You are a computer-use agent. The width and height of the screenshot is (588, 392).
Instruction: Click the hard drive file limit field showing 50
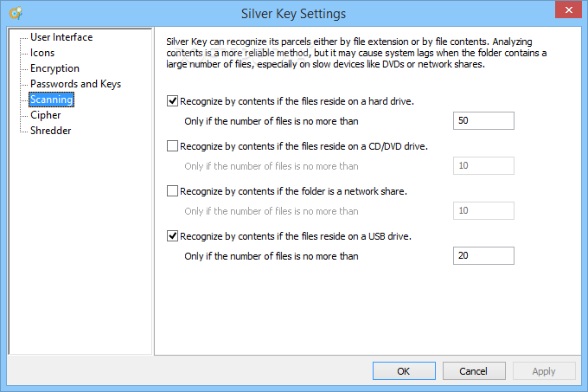tap(483, 121)
